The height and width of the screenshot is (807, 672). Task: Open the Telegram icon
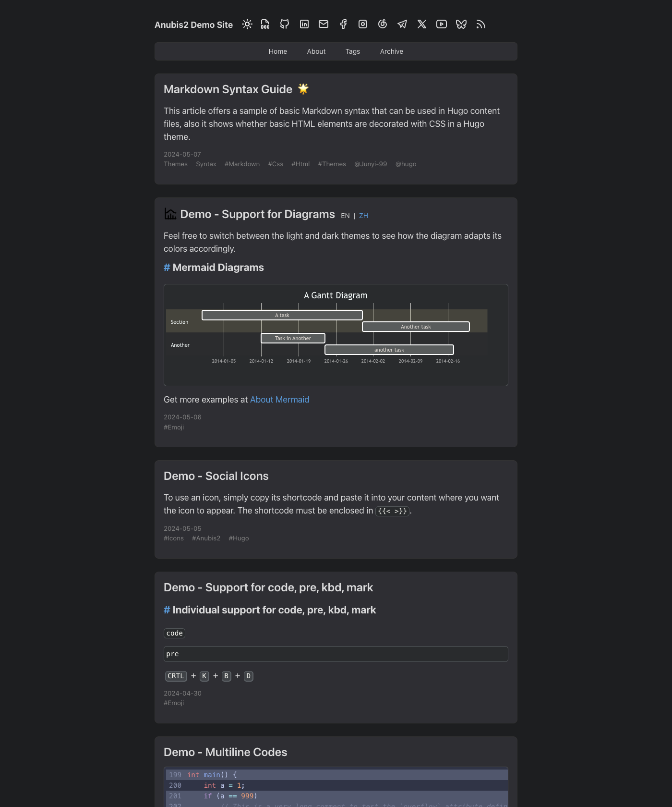point(402,24)
